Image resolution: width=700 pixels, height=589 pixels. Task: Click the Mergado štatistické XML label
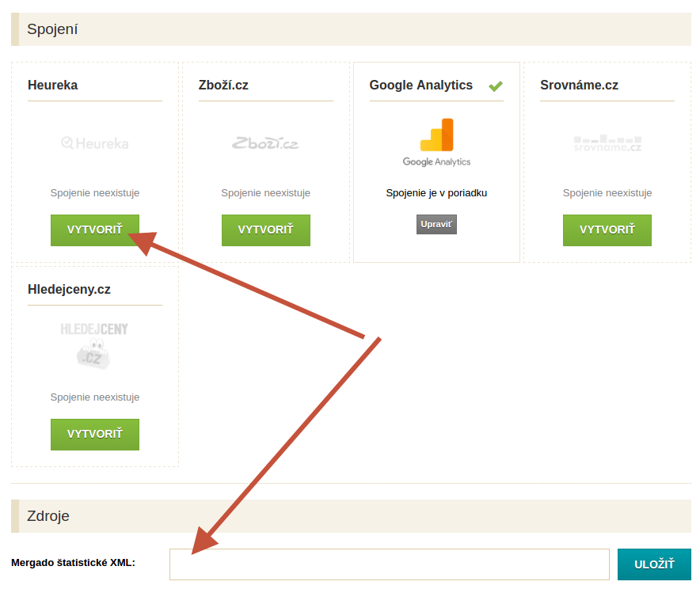pos(73,563)
